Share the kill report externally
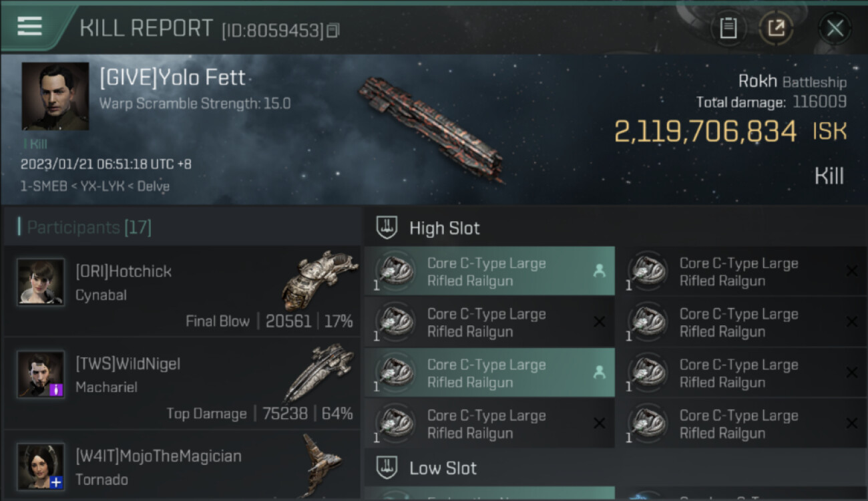 tap(776, 28)
